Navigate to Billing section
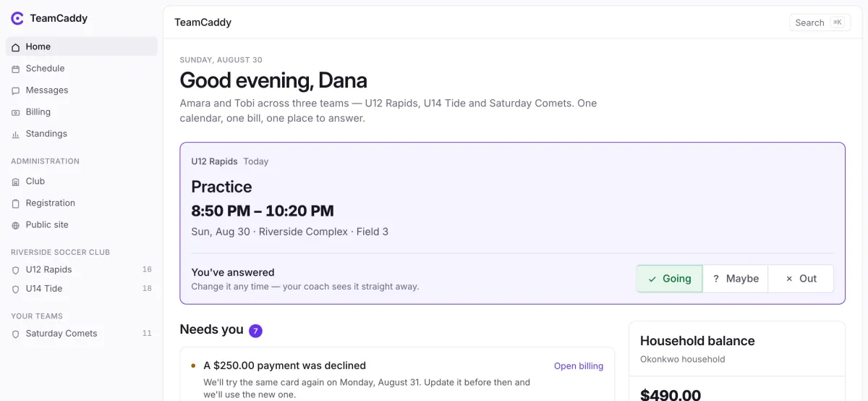This screenshot has height=401, width=868. (x=82, y=111)
